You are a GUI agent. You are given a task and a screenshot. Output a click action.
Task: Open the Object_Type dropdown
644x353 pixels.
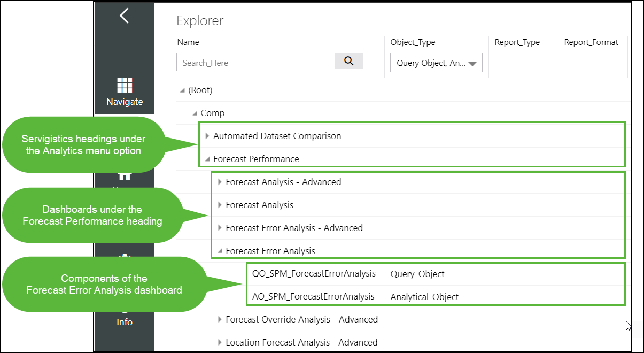[x=436, y=63]
